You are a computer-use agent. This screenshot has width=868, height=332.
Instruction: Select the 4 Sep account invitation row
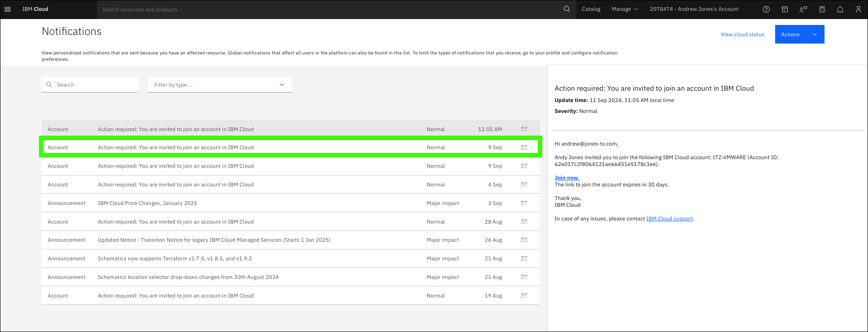pyautogui.click(x=291, y=185)
